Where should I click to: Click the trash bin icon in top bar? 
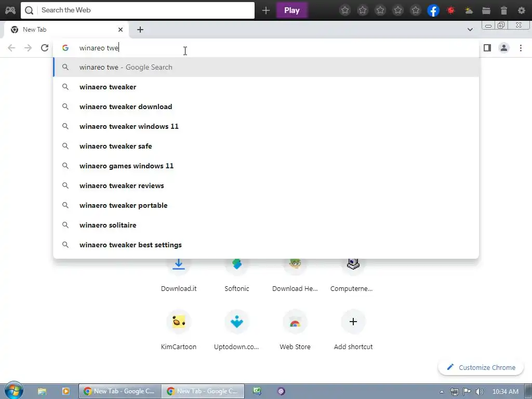pyautogui.click(x=504, y=10)
